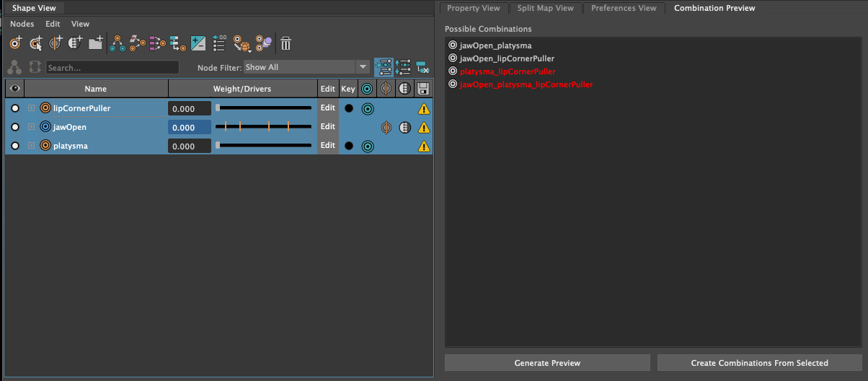The image size is (868, 381).
Task: Click the create split shape icon
Action: (75, 43)
